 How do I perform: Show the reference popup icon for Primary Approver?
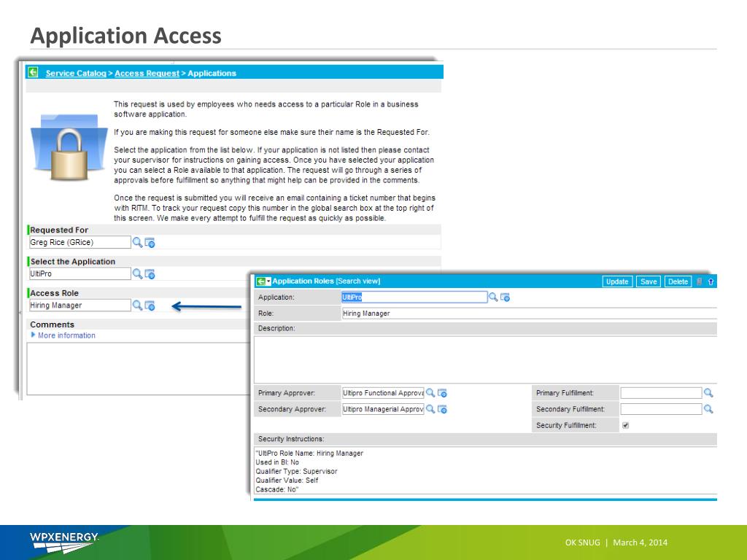442,393
